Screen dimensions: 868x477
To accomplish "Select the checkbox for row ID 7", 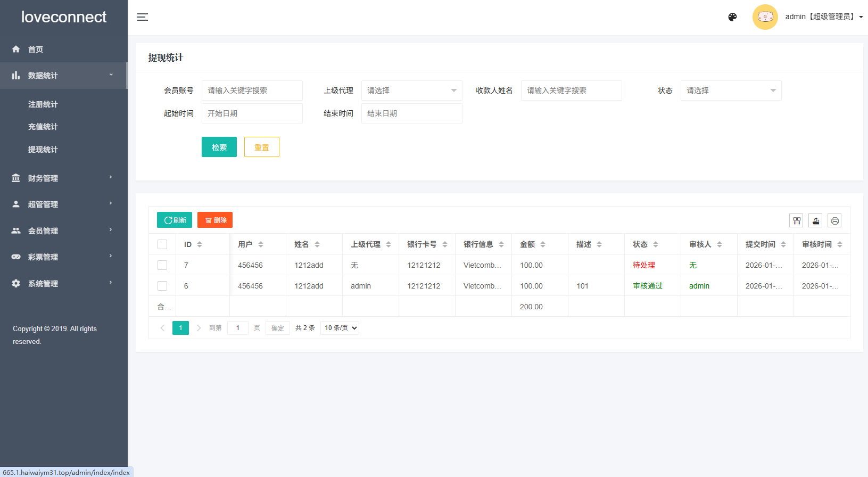I will tap(162, 265).
